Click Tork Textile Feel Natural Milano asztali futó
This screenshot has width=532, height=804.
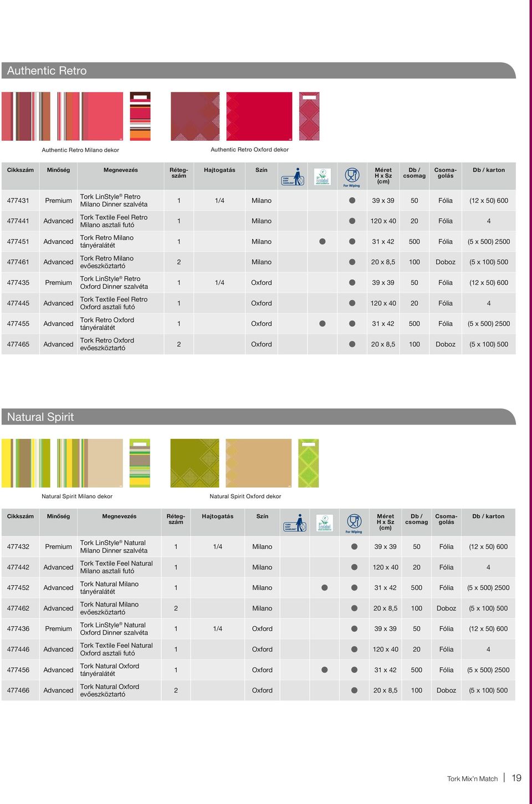(x=116, y=567)
